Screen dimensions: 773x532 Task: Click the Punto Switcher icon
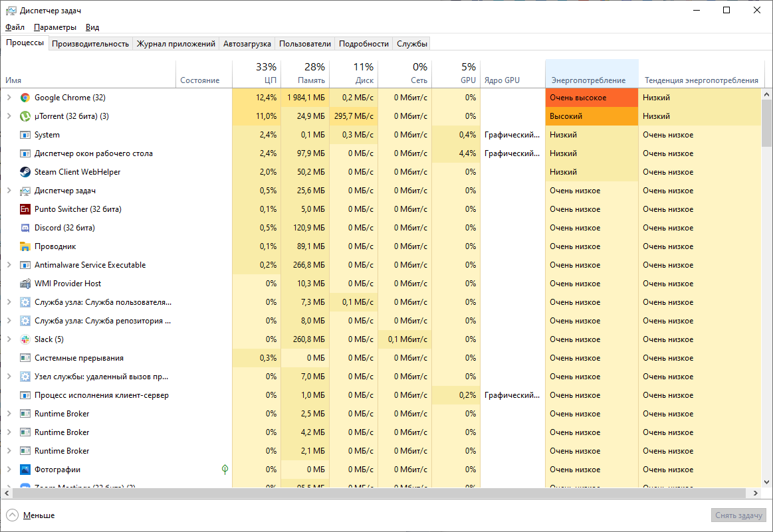point(25,209)
